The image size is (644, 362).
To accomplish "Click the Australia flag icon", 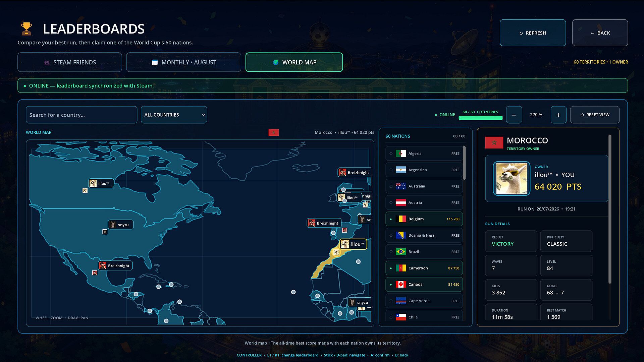I will click(x=401, y=186).
